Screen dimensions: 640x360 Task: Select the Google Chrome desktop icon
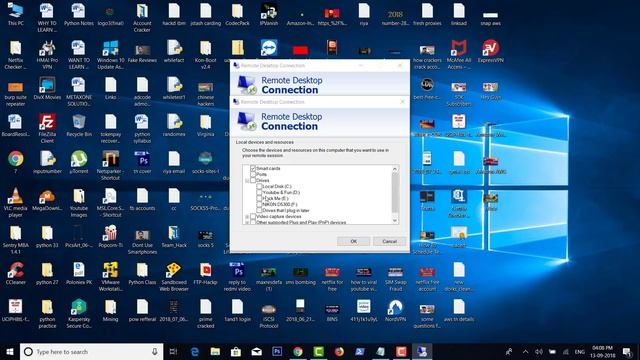16,162
